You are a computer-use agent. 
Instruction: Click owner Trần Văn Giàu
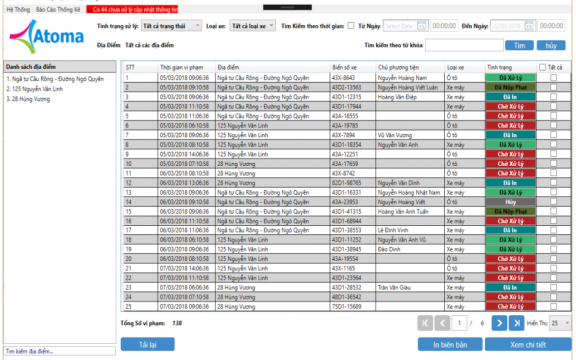tap(394, 287)
